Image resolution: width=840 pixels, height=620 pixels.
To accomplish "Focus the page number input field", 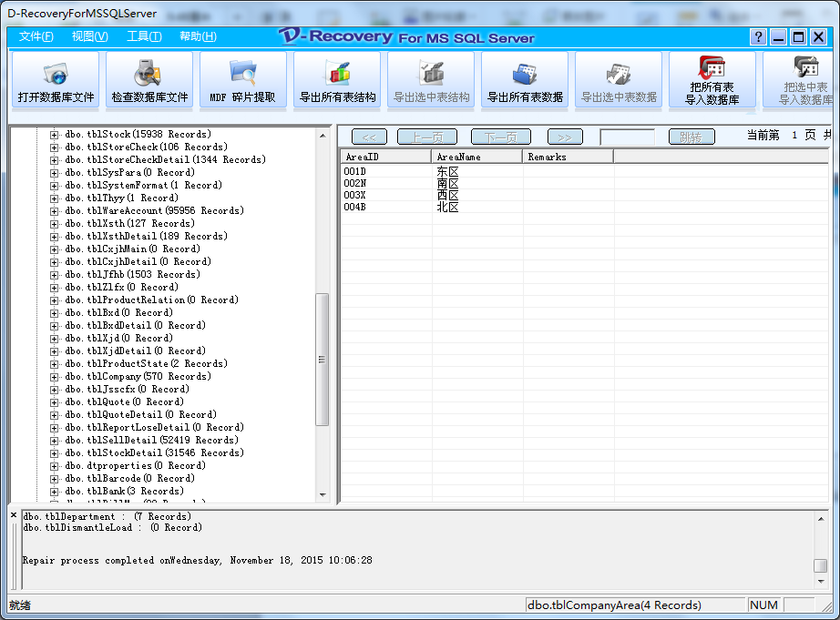I will 628,137.
